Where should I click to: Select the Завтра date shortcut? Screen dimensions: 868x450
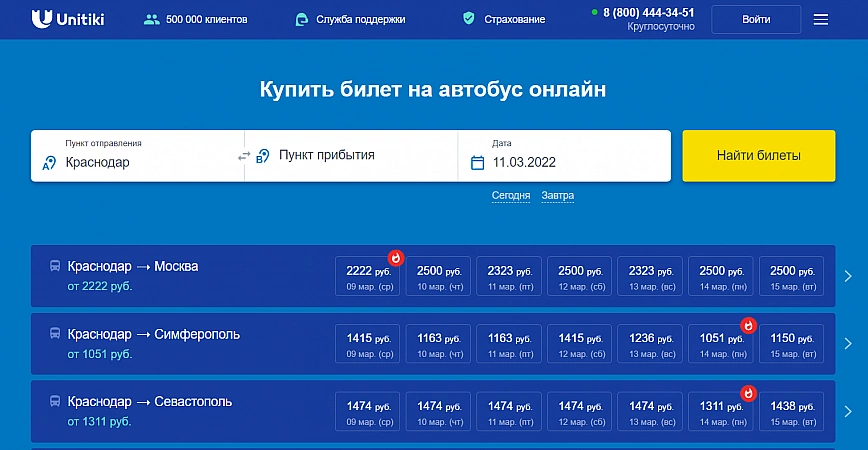[558, 195]
